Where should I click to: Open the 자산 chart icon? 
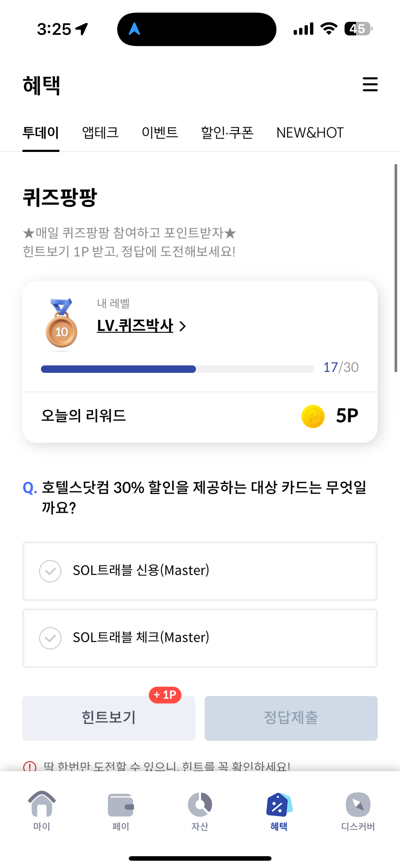click(200, 804)
